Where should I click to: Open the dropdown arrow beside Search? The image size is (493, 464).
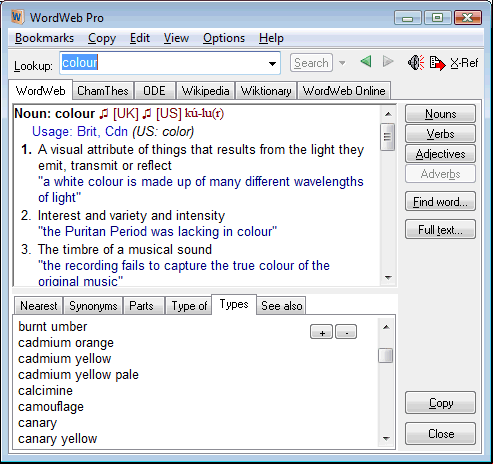(x=342, y=63)
